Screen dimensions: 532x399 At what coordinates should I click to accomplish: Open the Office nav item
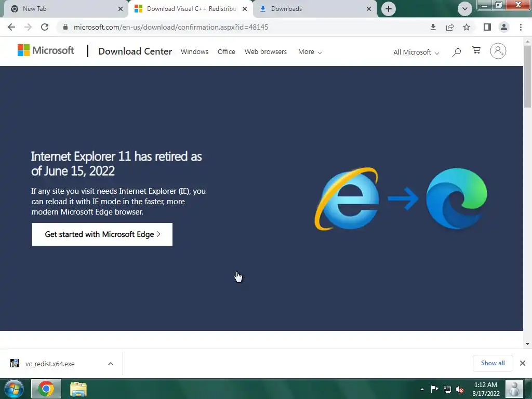tap(227, 51)
